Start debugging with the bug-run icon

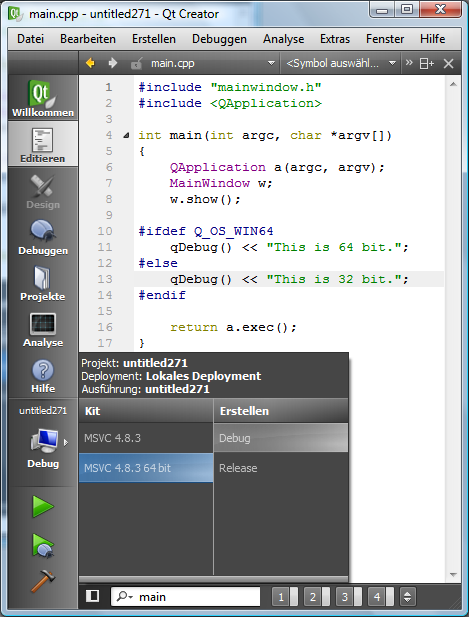43,545
